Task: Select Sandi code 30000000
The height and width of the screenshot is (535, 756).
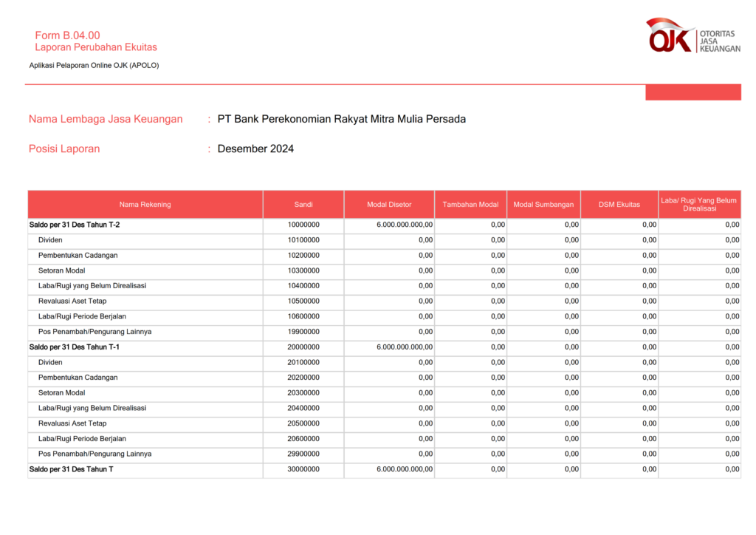Action: pyautogui.click(x=303, y=469)
